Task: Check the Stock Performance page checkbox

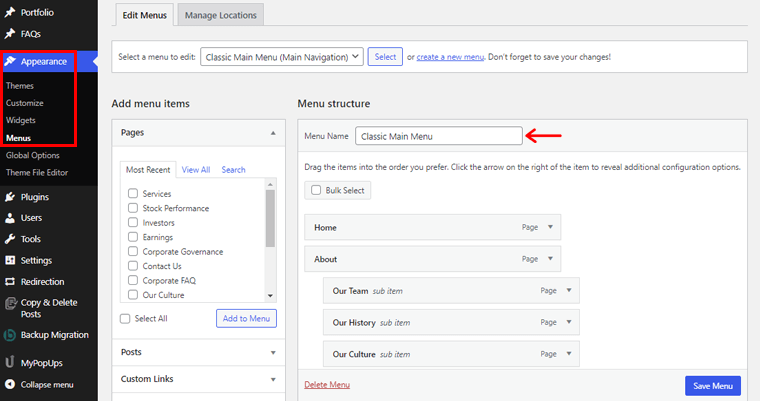Action: 133,208
